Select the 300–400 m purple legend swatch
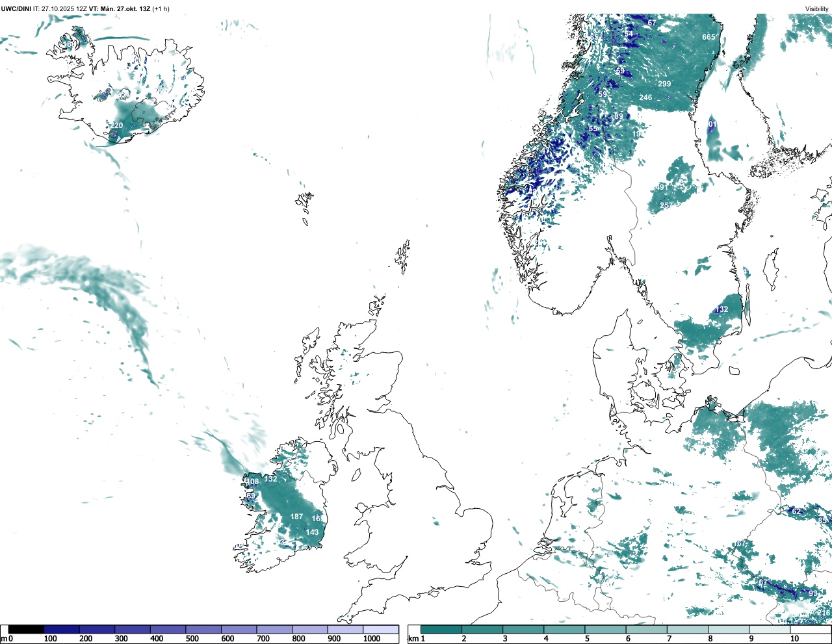The image size is (832, 644). (133, 629)
